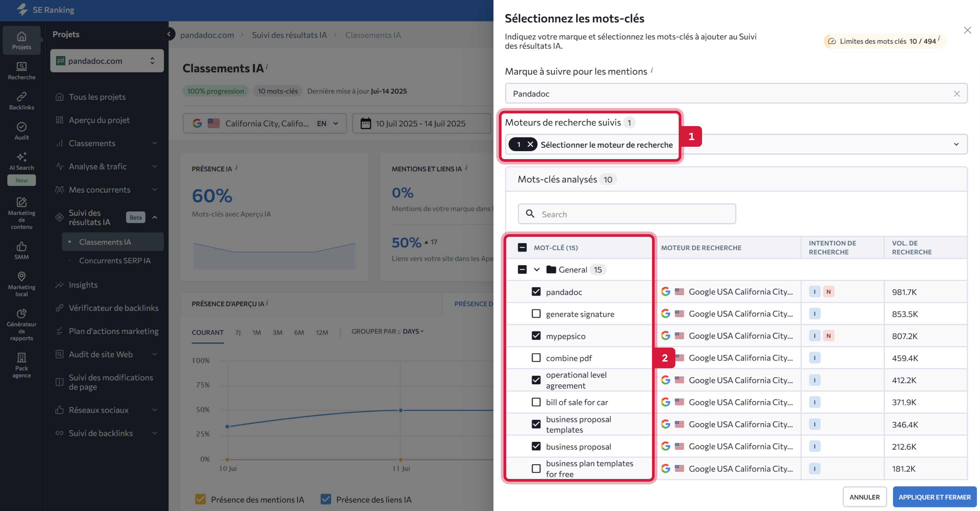Open the Pack agence building icon
The height and width of the screenshot is (511, 980).
pos(22,357)
